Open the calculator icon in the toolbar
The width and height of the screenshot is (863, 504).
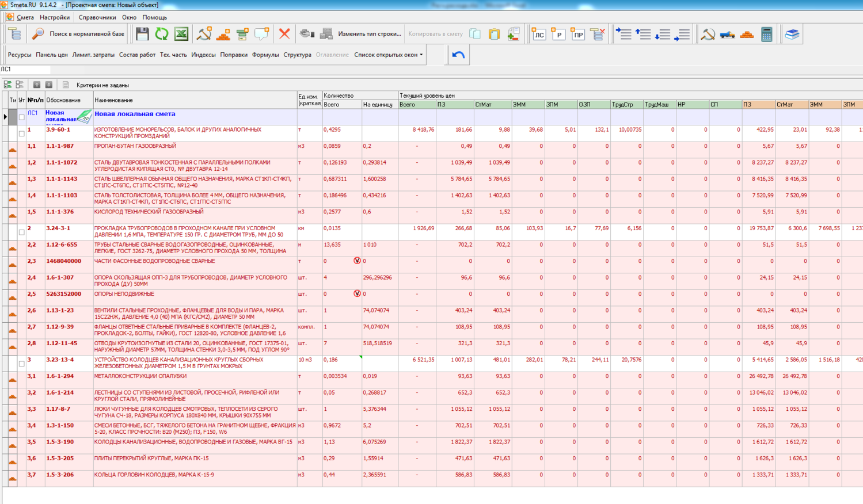click(x=766, y=34)
